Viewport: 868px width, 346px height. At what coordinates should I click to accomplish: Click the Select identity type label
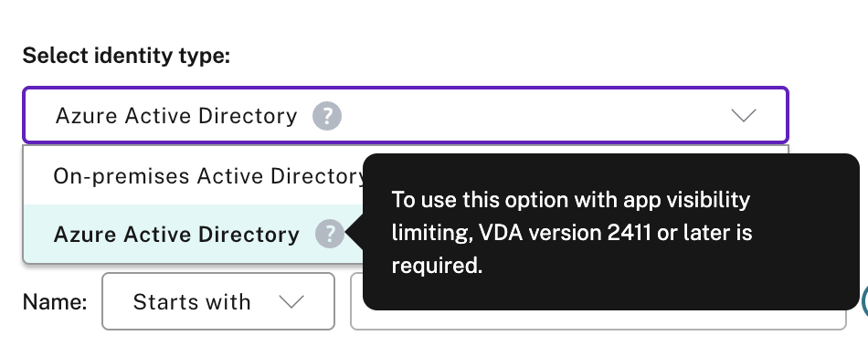pos(126,56)
